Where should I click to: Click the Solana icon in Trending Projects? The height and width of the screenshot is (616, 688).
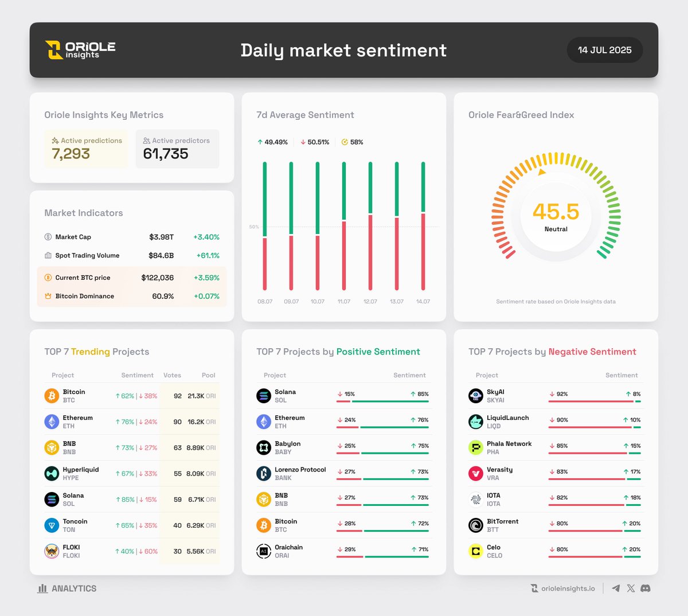[x=52, y=499]
